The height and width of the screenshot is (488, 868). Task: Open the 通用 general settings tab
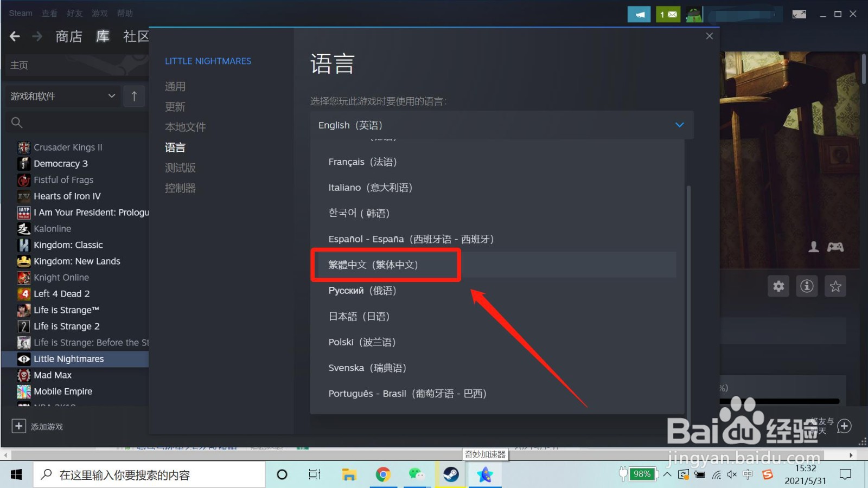pos(175,87)
